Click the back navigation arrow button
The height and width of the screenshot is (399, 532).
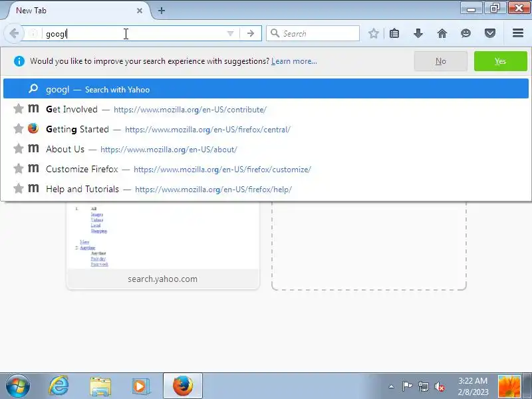tap(13, 33)
